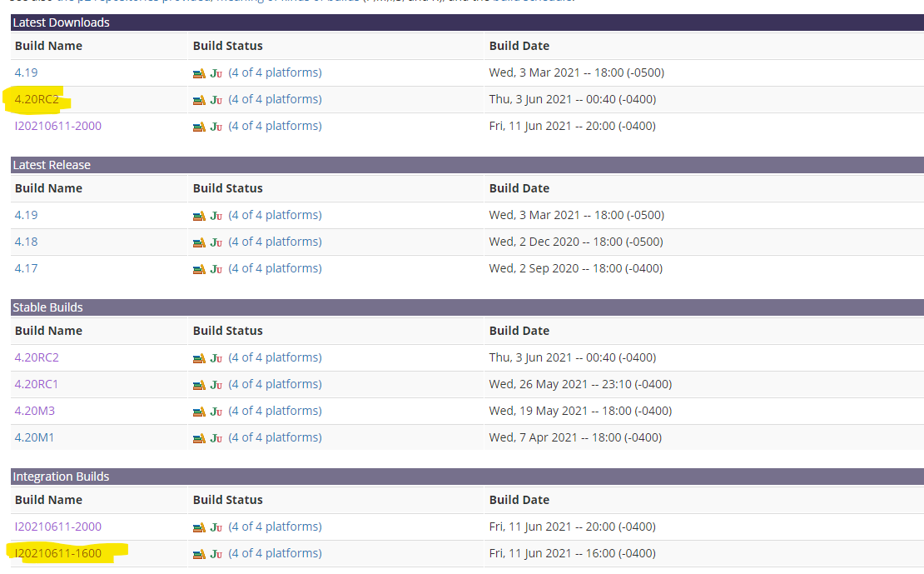Click the JUnit icon in the 4.20M1 row
The height and width of the screenshot is (574, 924).
pos(216,438)
